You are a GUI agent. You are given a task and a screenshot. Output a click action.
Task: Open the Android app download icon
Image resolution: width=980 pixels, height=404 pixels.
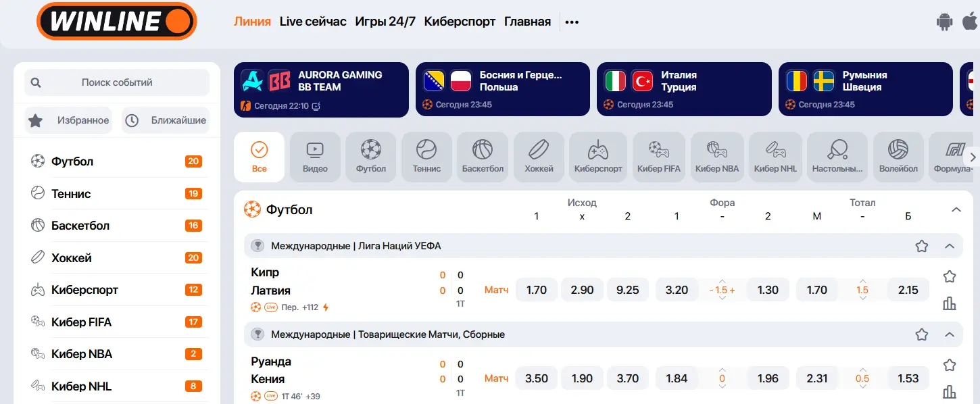tap(944, 22)
